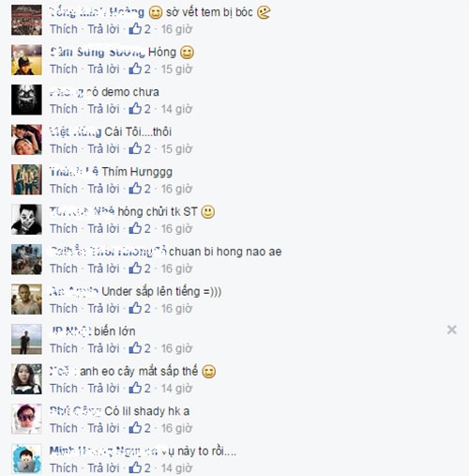Screen dimensions: 469x476
Task: Click thumbs-up icon under 'Thím Hưnggg' comment
Action: (135, 189)
